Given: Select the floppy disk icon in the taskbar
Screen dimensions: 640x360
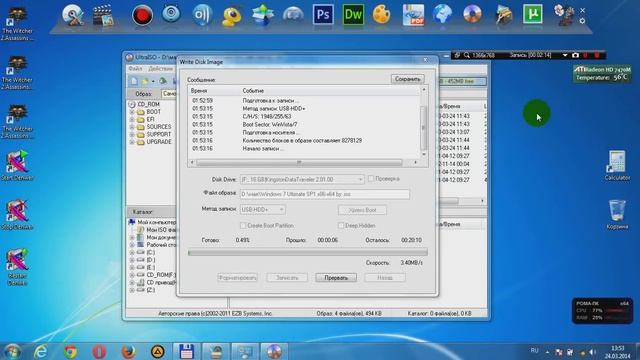Looking at the screenshot, I should pos(187,351).
